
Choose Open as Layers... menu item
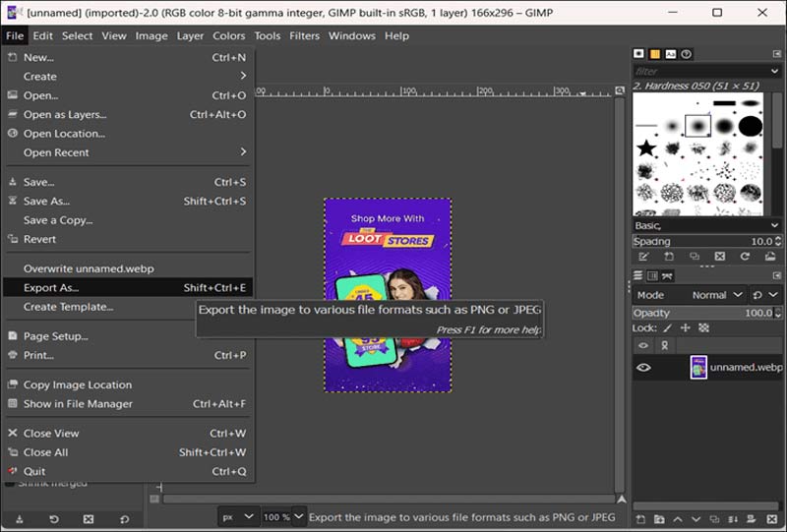tap(128, 114)
